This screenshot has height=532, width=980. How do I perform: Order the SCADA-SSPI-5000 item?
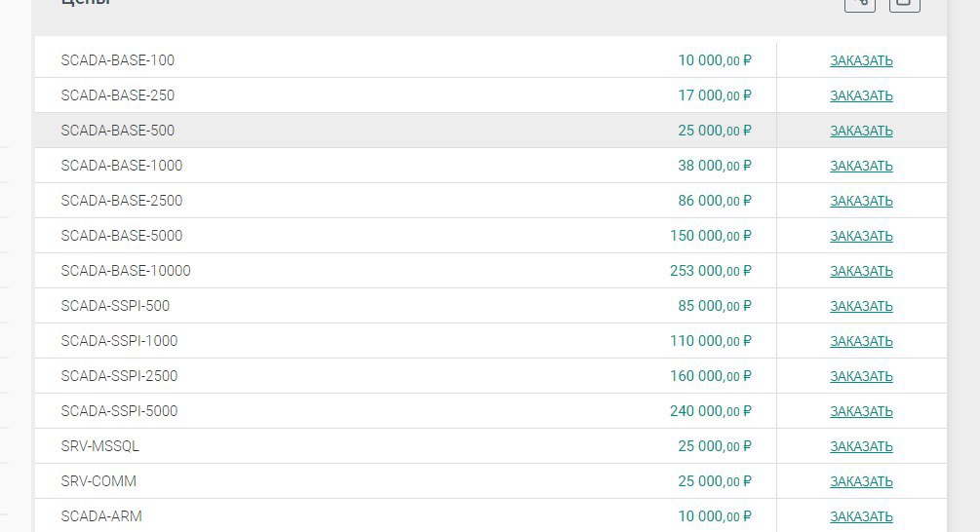[861, 410]
